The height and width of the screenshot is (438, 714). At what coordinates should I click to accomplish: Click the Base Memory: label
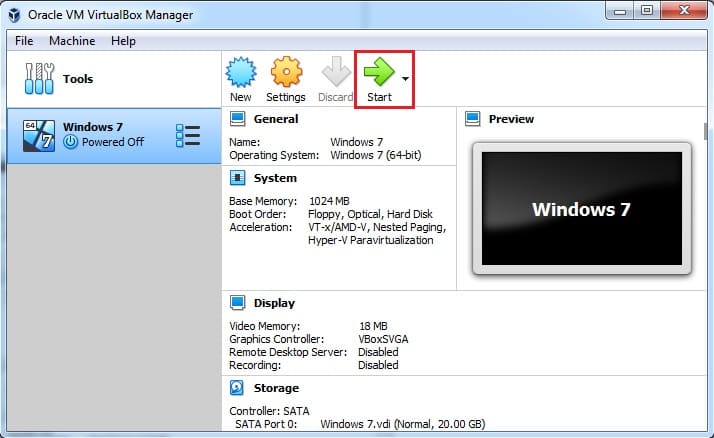(x=263, y=201)
